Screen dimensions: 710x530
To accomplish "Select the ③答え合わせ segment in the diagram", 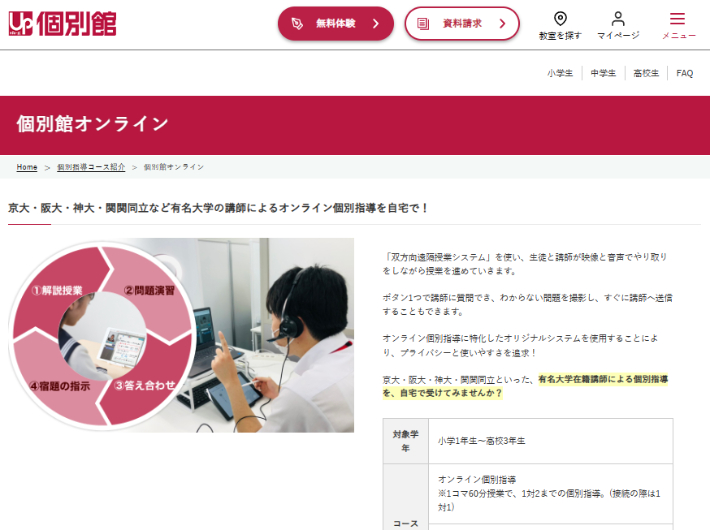I will click(145, 385).
